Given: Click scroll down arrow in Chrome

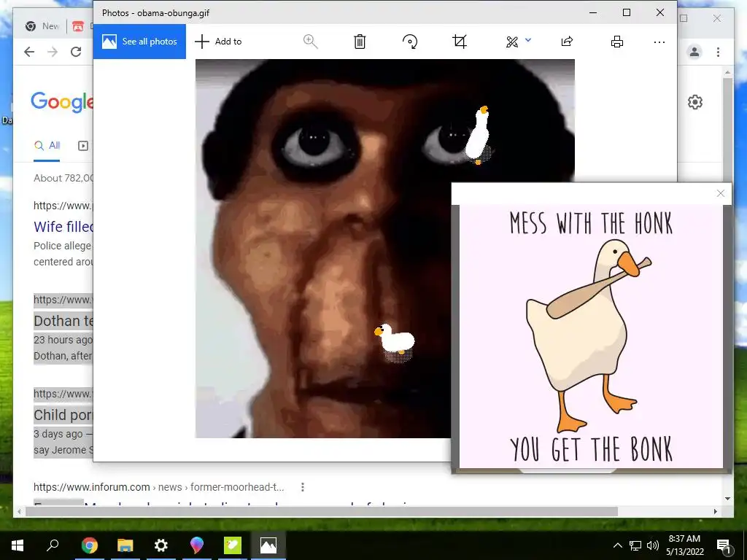Looking at the screenshot, I should (727, 499).
